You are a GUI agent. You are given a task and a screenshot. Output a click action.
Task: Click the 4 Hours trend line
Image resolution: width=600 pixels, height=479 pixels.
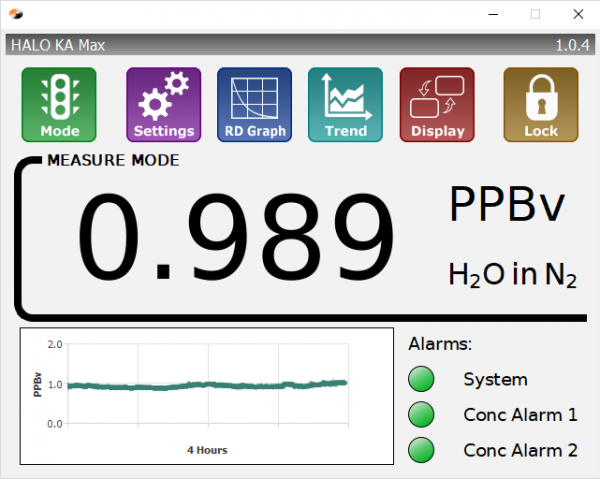(x=207, y=385)
